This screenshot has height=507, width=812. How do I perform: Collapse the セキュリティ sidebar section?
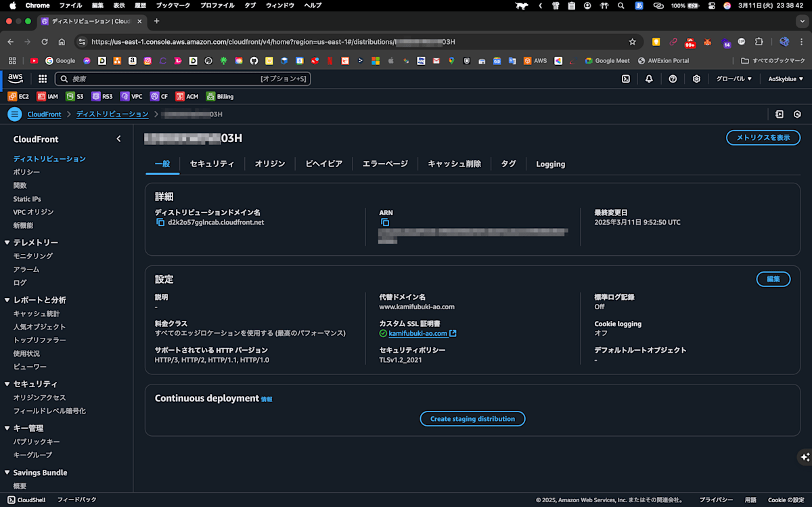point(7,384)
